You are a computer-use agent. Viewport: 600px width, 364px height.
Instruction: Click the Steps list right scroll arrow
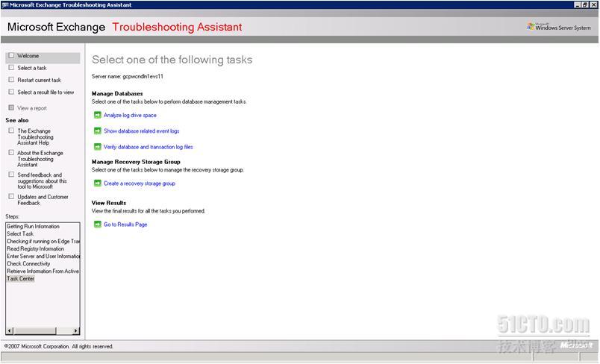[76, 330]
